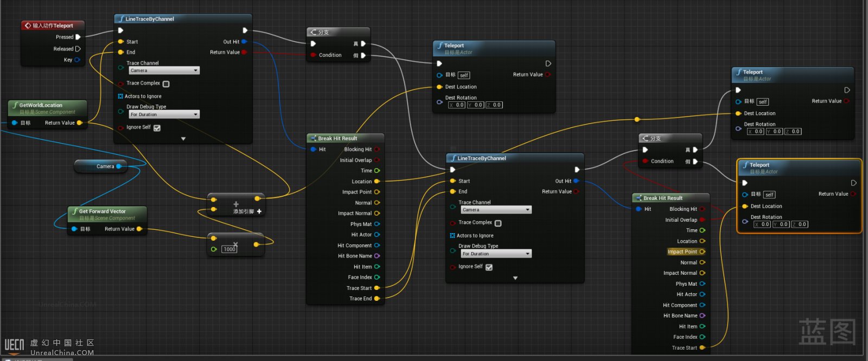Open Trace Channel dropdown on right LineTraceByChannel
868x361 pixels.
coord(496,210)
